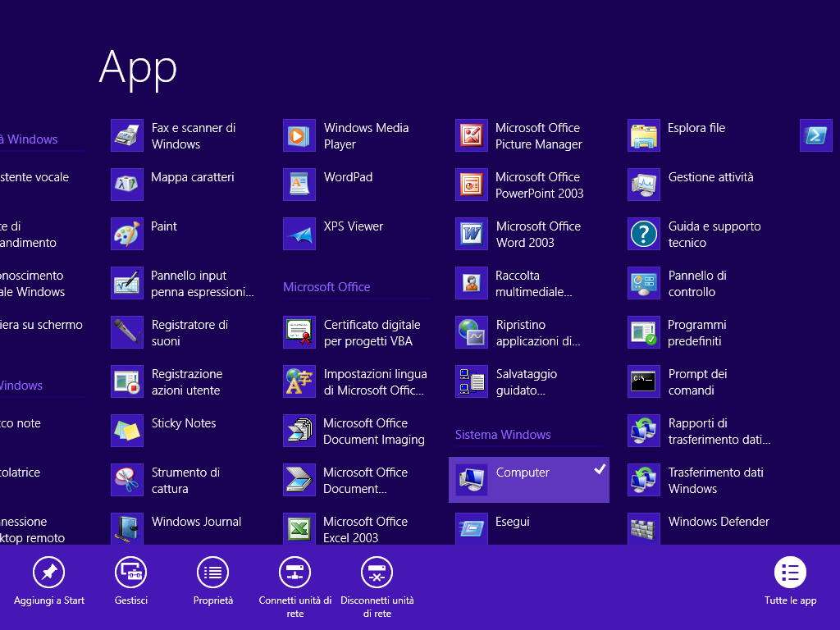Open the PowerShell icon at right edge
The height and width of the screenshot is (630, 840).
pos(816,135)
